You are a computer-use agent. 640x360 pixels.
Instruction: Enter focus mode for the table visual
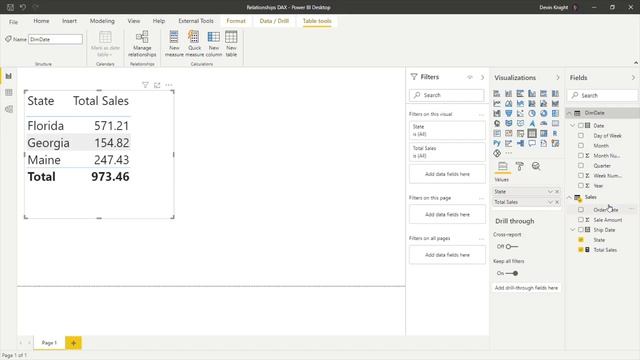(157, 85)
